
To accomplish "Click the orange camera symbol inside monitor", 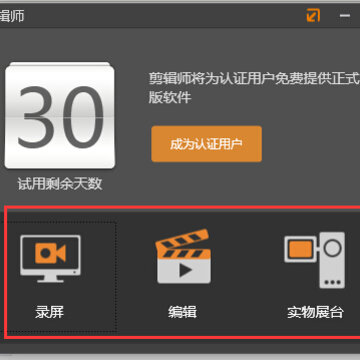I will pyautogui.click(x=50, y=253).
